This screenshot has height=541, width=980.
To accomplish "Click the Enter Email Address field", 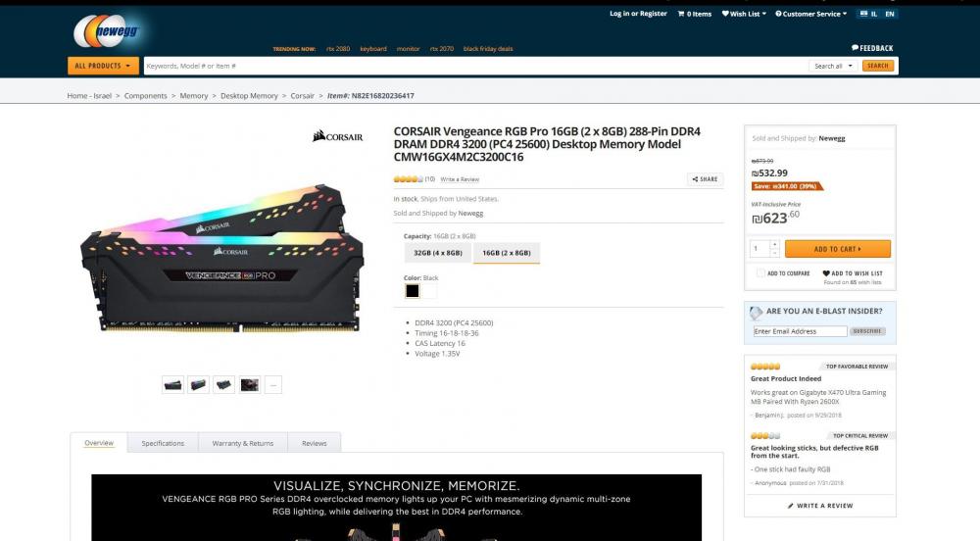I will [800, 331].
